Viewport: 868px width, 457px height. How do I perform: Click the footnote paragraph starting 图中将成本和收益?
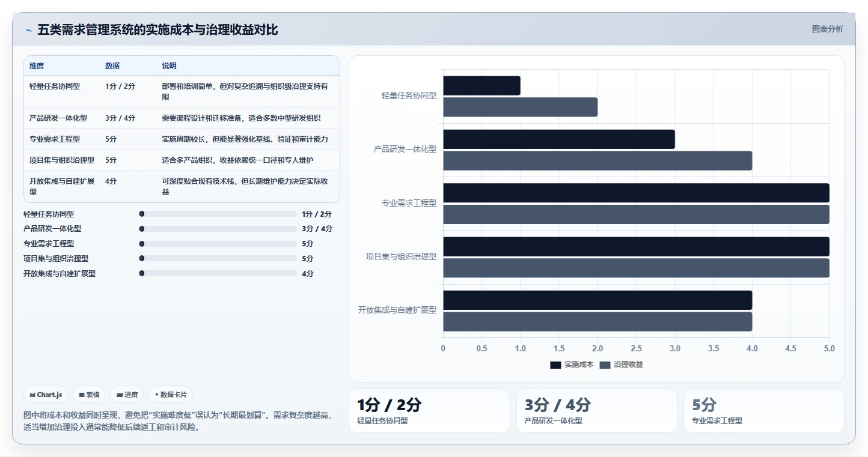click(177, 422)
